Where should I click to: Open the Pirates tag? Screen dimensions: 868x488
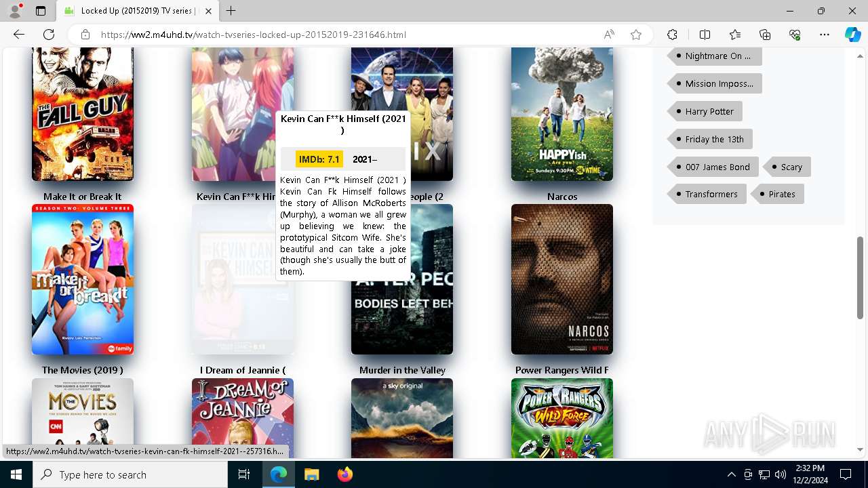click(x=777, y=194)
